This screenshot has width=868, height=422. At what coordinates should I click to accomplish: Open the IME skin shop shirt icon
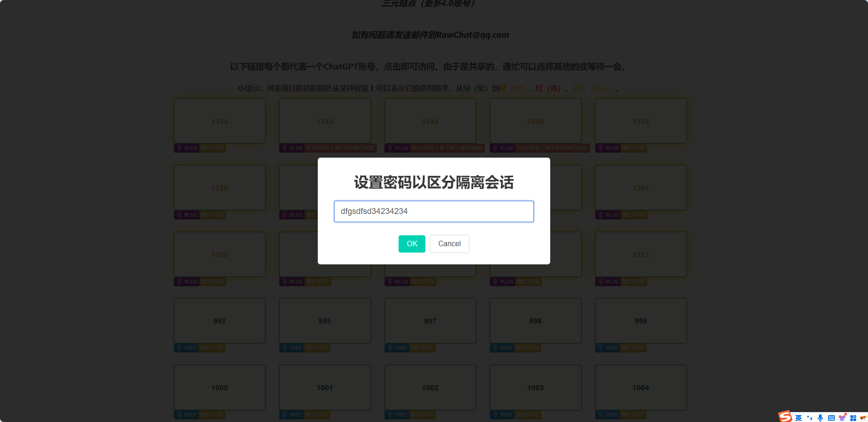842,417
